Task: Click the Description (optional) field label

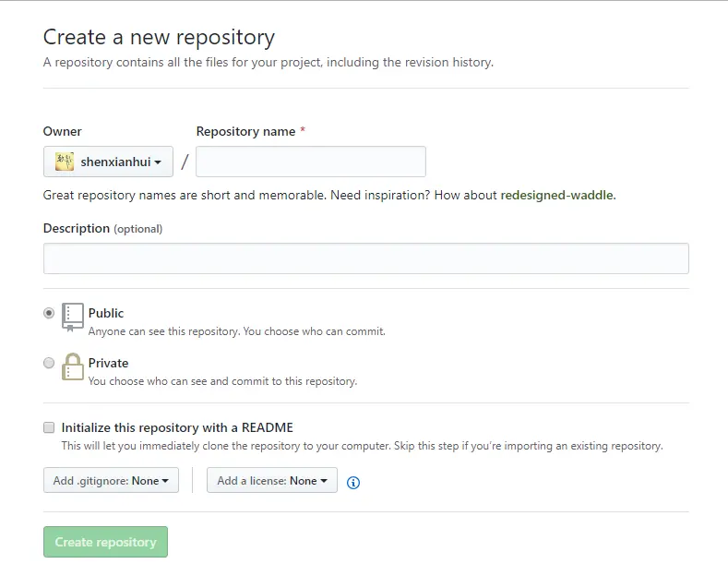Action: point(102,228)
